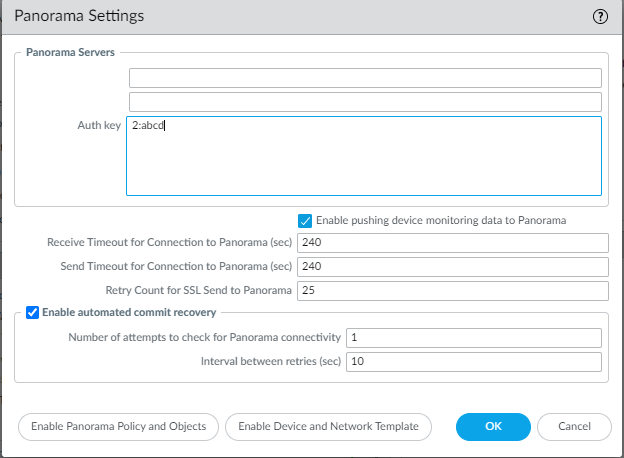Cancel the Panorama Settings dialog
The height and width of the screenshot is (458, 624).
574,426
